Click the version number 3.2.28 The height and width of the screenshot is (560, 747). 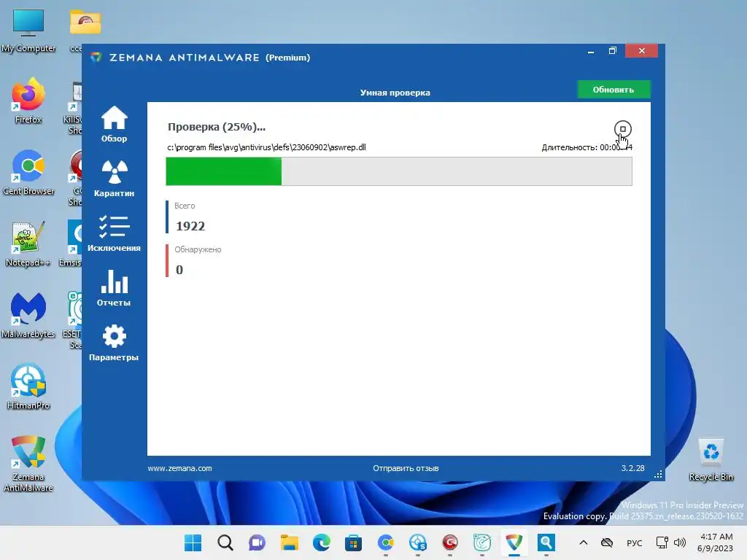632,468
